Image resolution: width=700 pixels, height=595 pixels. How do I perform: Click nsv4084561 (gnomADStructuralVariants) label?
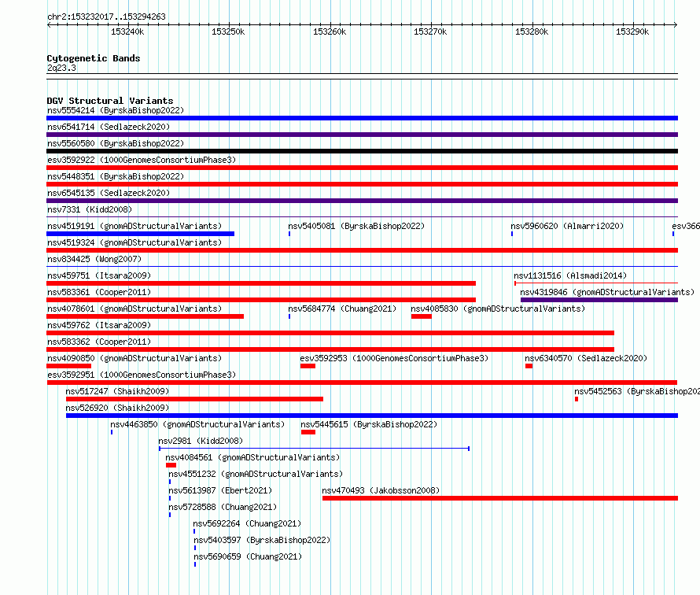(252, 457)
